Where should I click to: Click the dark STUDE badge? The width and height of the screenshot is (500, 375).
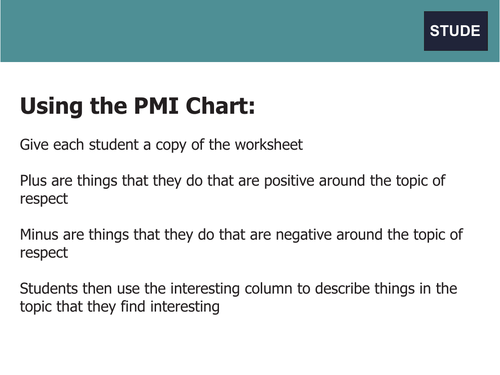[456, 31]
